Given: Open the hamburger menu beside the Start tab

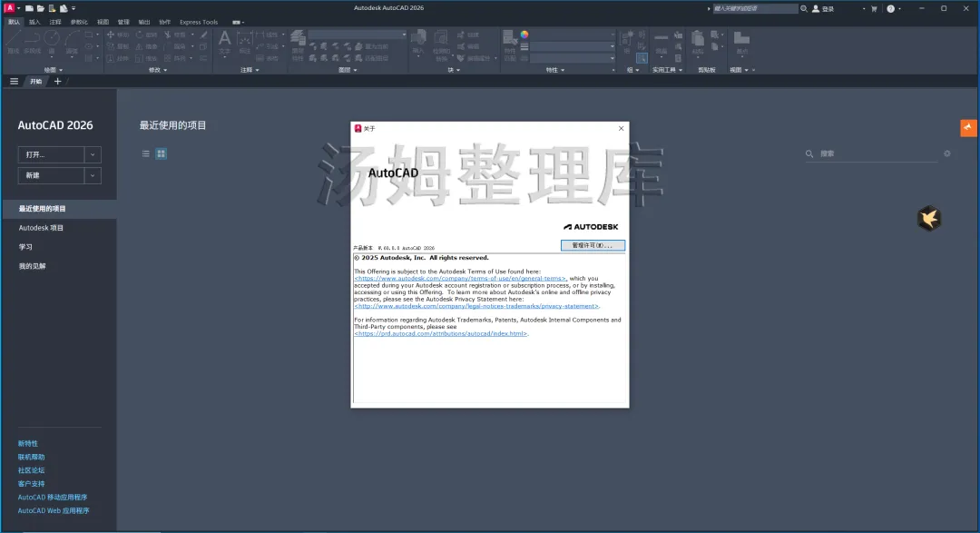Looking at the screenshot, I should (14, 82).
